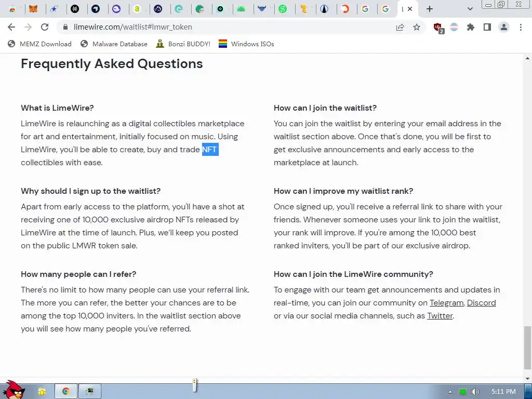532x399 pixels.
Task: Open the uBlock Origin extension
Action: [x=438, y=28]
